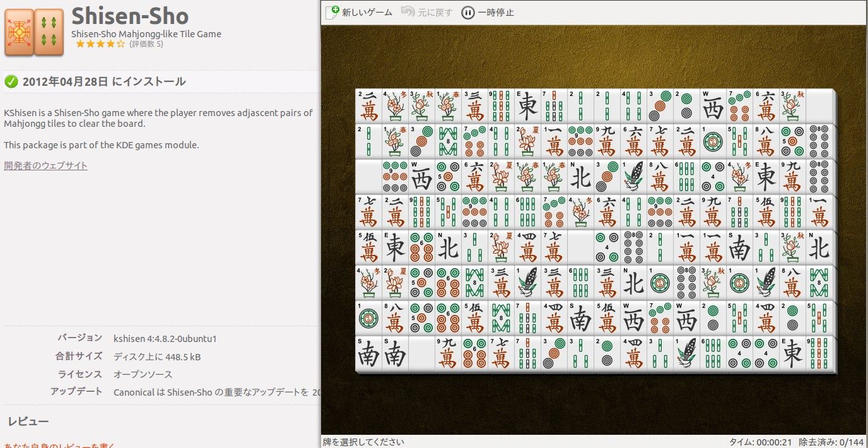Image resolution: width=868 pixels, height=448 pixels.
Task: Select the East 東 tile in the bottom tile row
Action: 792,353
